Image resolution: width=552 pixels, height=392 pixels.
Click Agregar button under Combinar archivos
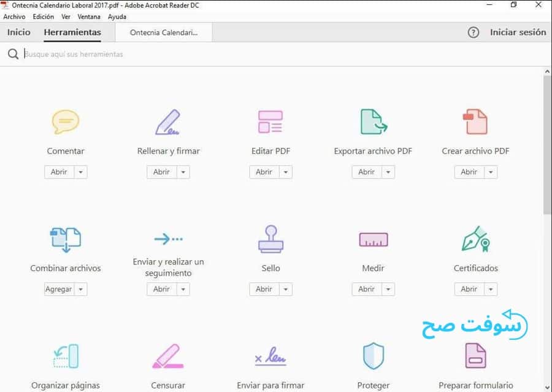click(59, 289)
